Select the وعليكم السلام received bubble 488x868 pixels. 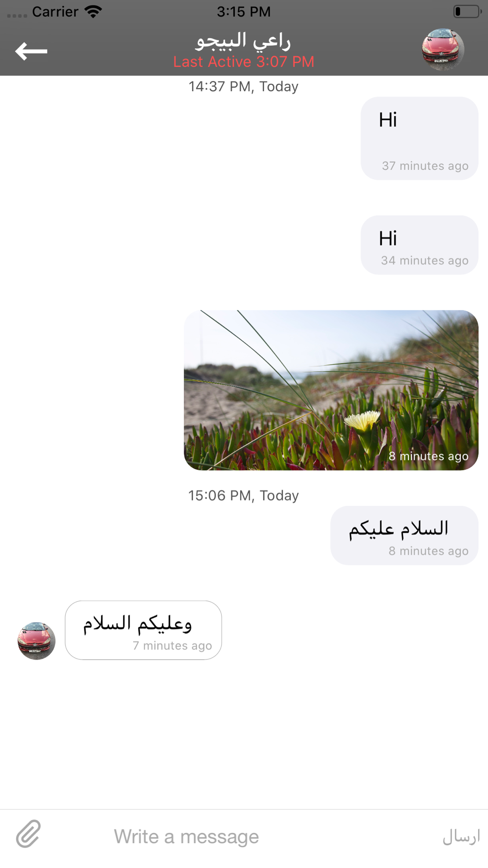click(x=143, y=630)
